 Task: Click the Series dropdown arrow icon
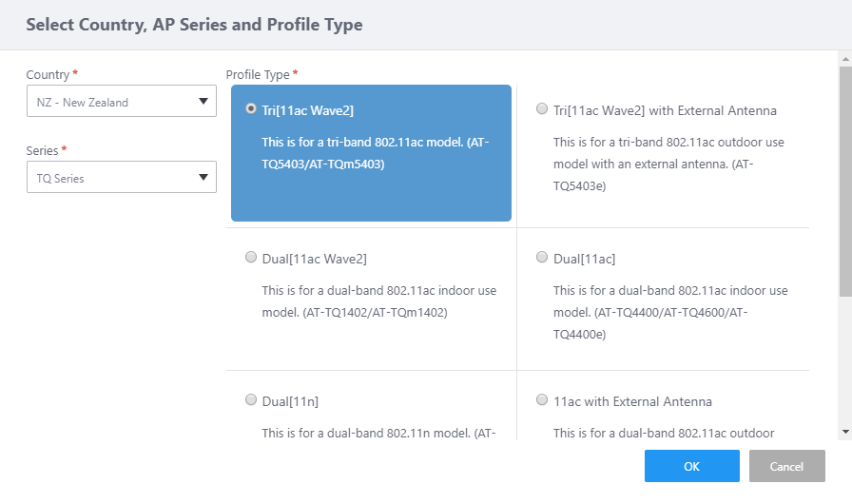tap(203, 178)
